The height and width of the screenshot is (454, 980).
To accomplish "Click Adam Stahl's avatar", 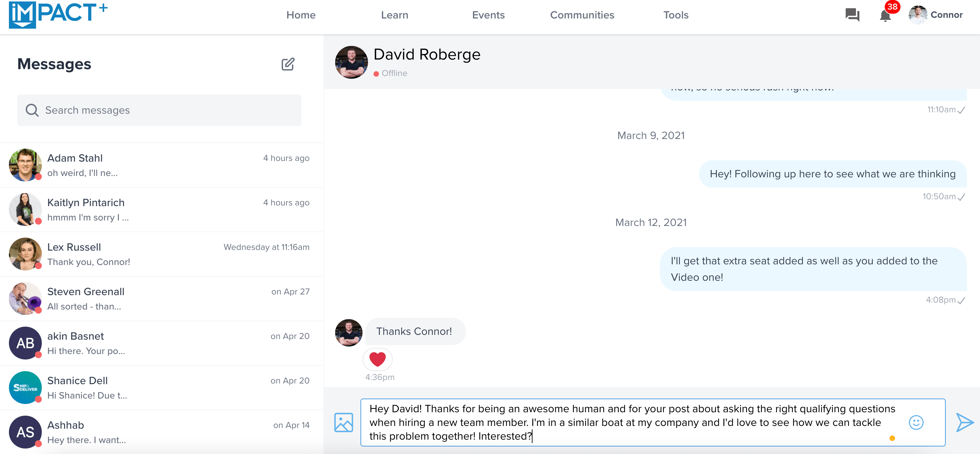I will click(x=25, y=165).
